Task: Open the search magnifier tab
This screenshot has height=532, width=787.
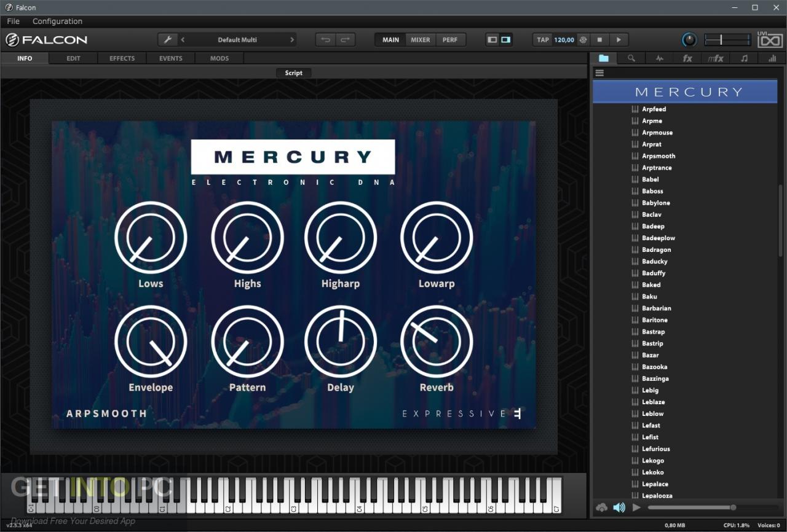Action: (631, 58)
